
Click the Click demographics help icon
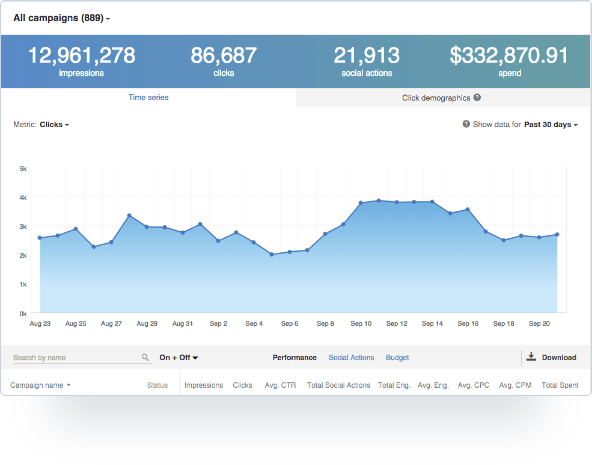[x=477, y=97]
